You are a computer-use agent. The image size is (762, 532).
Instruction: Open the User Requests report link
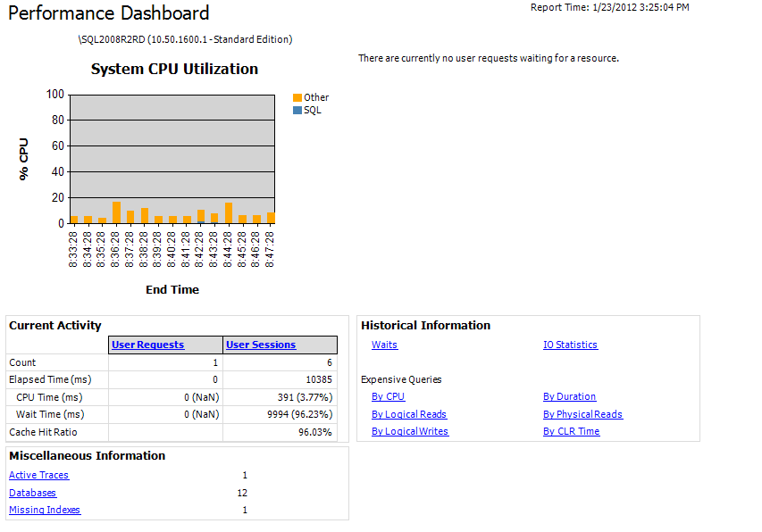click(x=147, y=345)
